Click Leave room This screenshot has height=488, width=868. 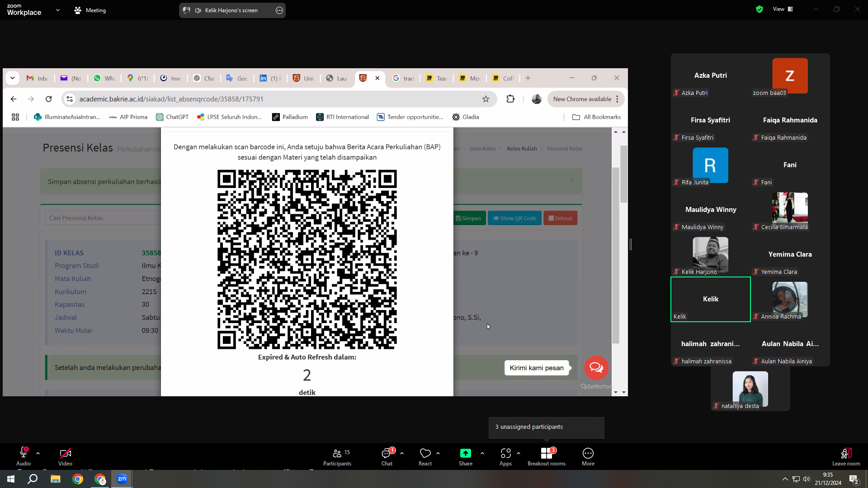pyautogui.click(x=846, y=456)
